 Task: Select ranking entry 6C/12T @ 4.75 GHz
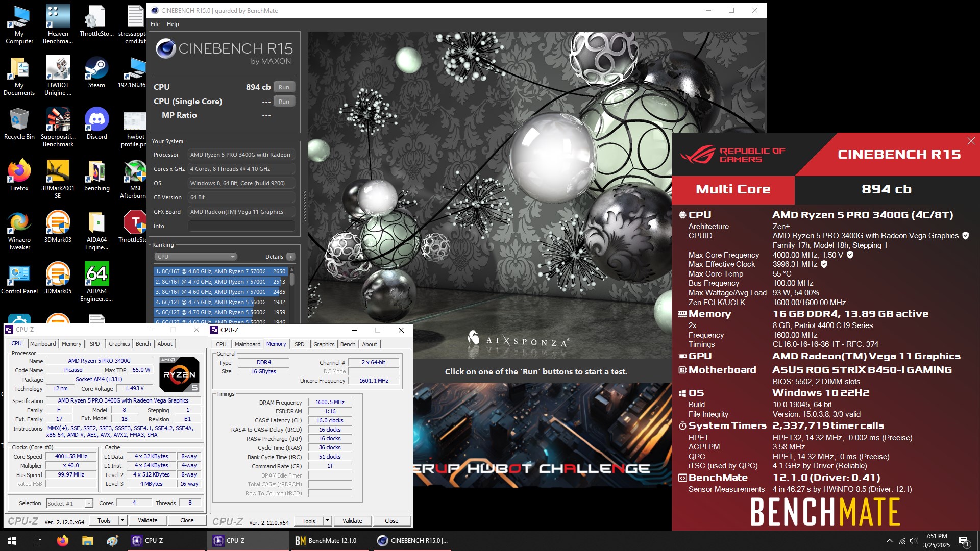click(x=221, y=302)
